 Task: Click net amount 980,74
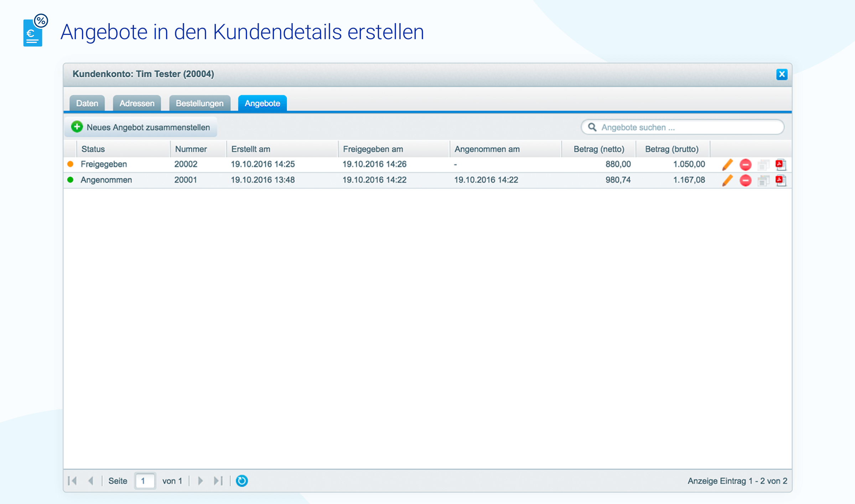[x=618, y=180]
